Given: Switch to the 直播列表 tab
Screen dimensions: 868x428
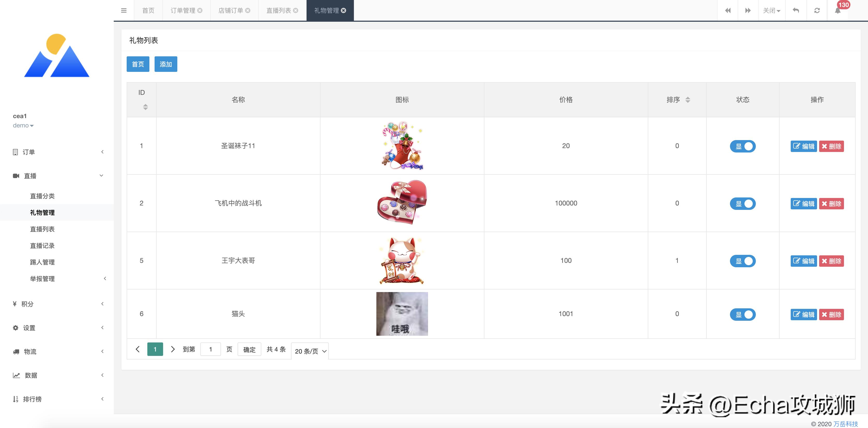Looking at the screenshot, I should click(278, 10).
